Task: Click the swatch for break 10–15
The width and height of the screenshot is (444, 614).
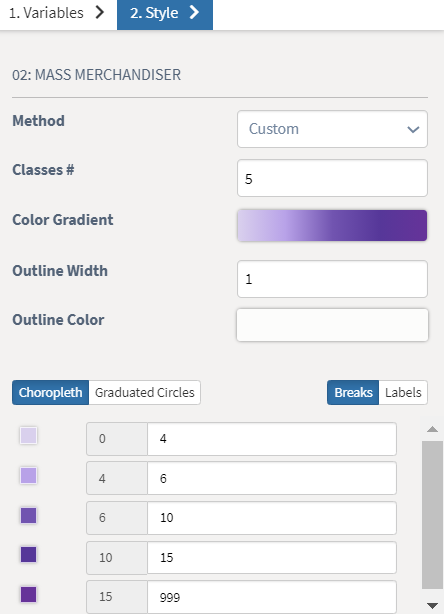Action: (28, 554)
